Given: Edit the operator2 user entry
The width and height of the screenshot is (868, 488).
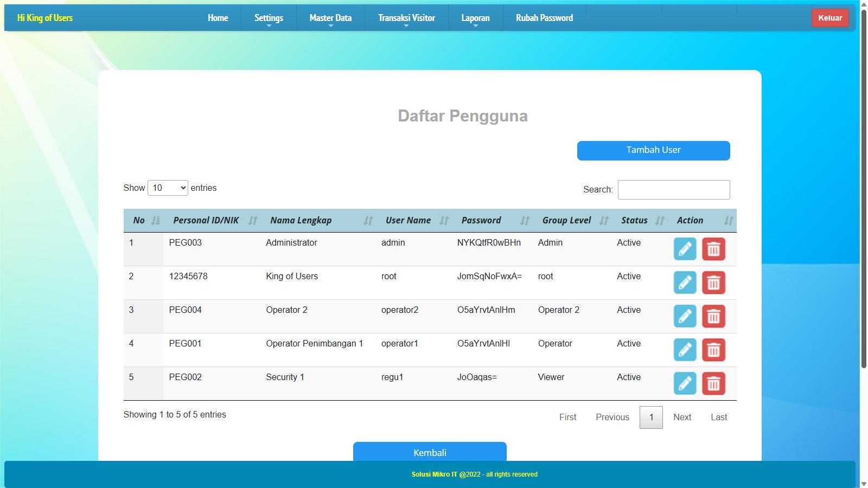Looking at the screenshot, I should pyautogui.click(x=685, y=317).
